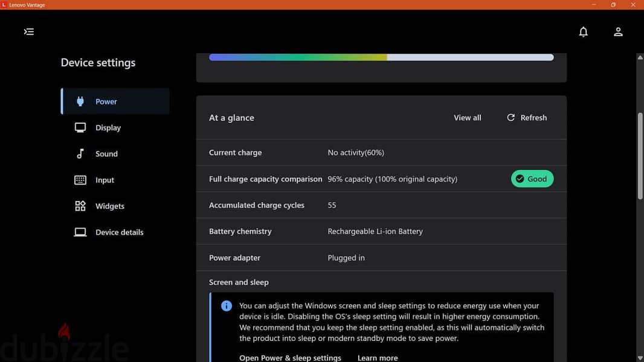Click the Power adapter label

pos(234,258)
